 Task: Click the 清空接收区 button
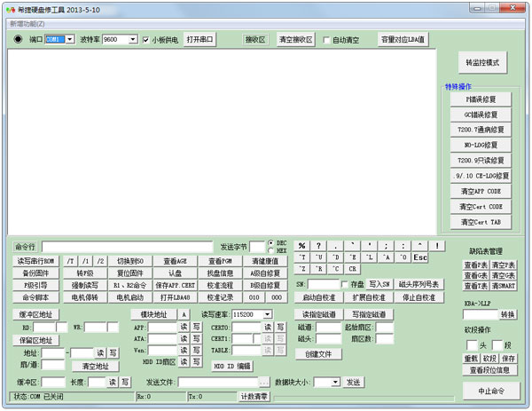point(295,40)
